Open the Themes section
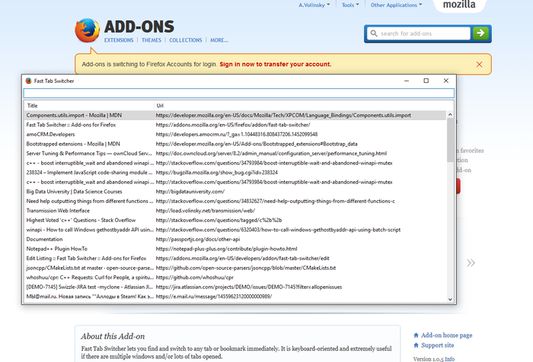Screen dimensions: 533x362 click(151, 40)
